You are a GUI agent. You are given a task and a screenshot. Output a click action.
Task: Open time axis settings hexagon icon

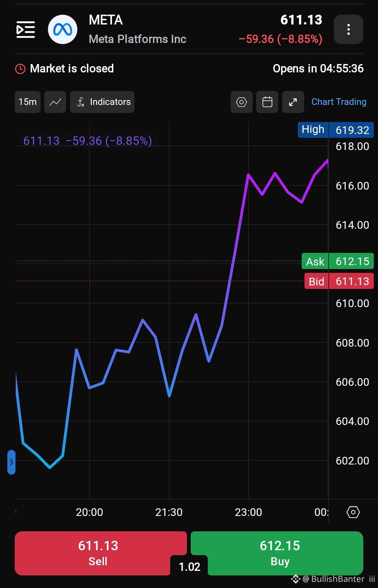tap(353, 512)
